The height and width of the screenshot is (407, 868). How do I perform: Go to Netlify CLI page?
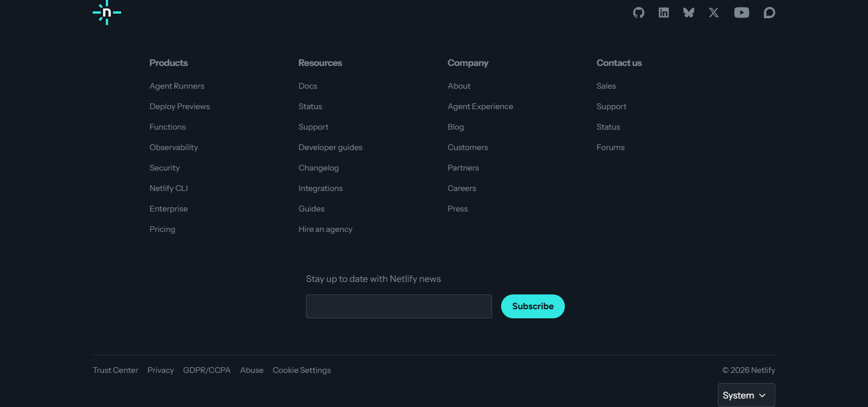(168, 188)
